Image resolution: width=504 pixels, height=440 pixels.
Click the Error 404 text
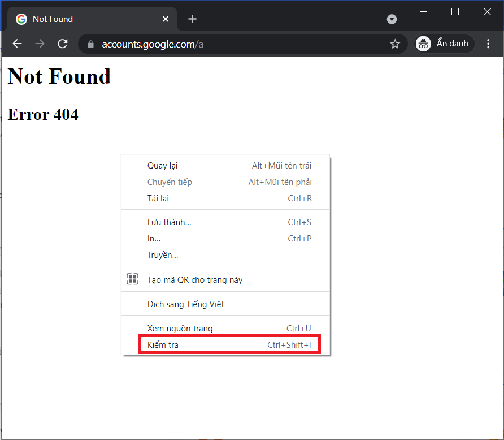click(43, 114)
